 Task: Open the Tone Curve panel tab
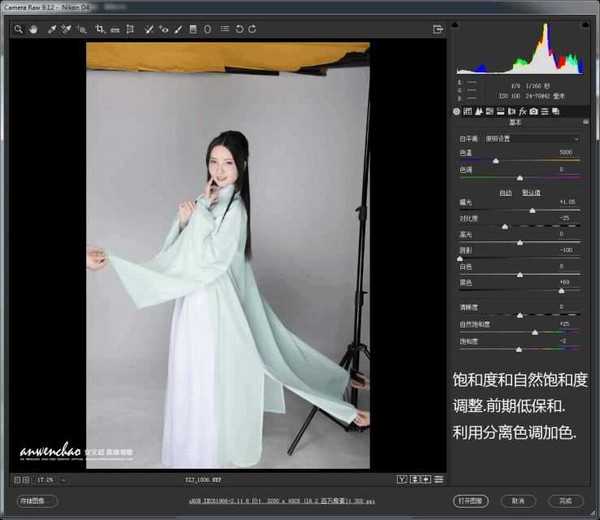click(468, 111)
